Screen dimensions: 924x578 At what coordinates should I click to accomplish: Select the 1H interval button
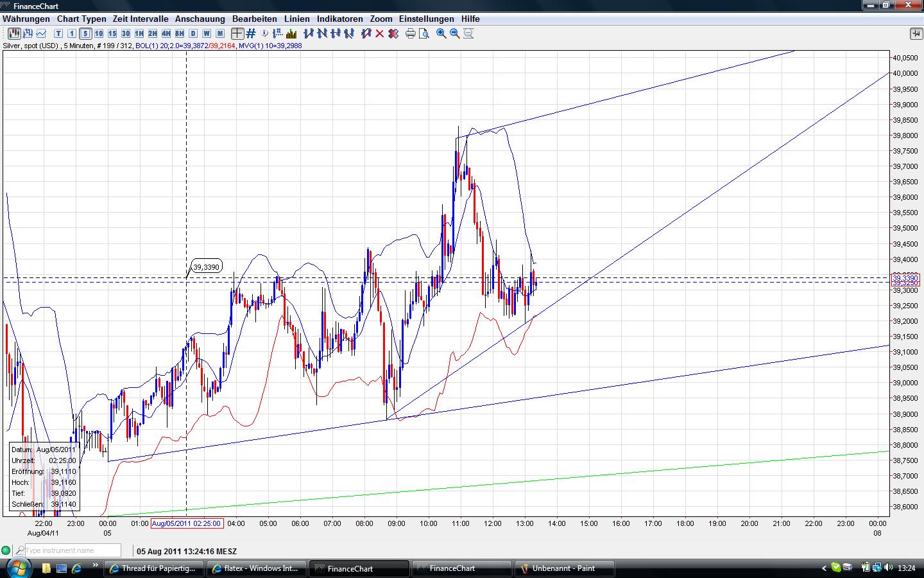(139, 33)
